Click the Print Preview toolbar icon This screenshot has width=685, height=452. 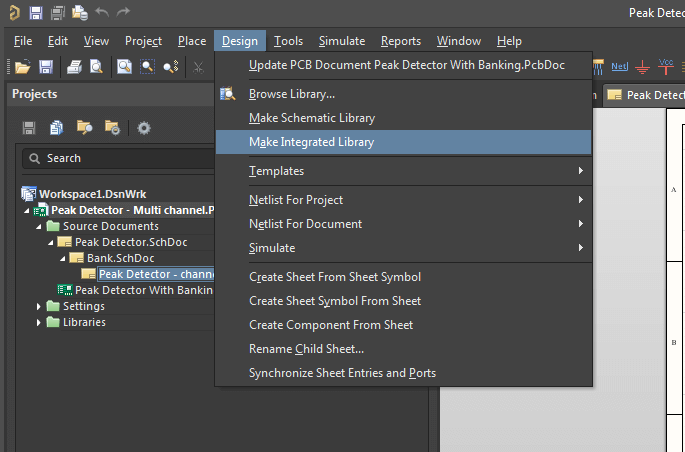(97, 67)
